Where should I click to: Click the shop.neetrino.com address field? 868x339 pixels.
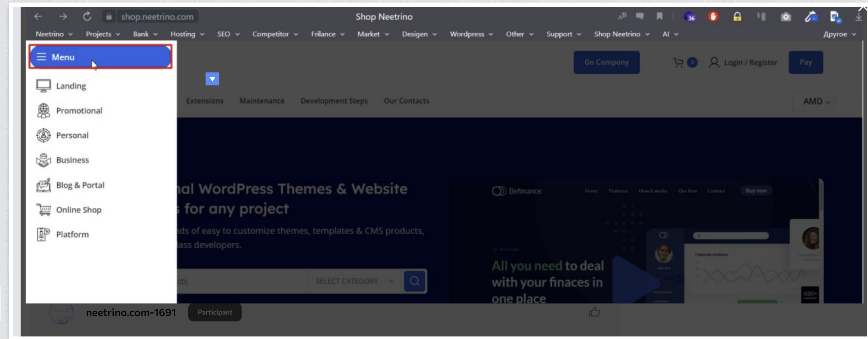[157, 16]
